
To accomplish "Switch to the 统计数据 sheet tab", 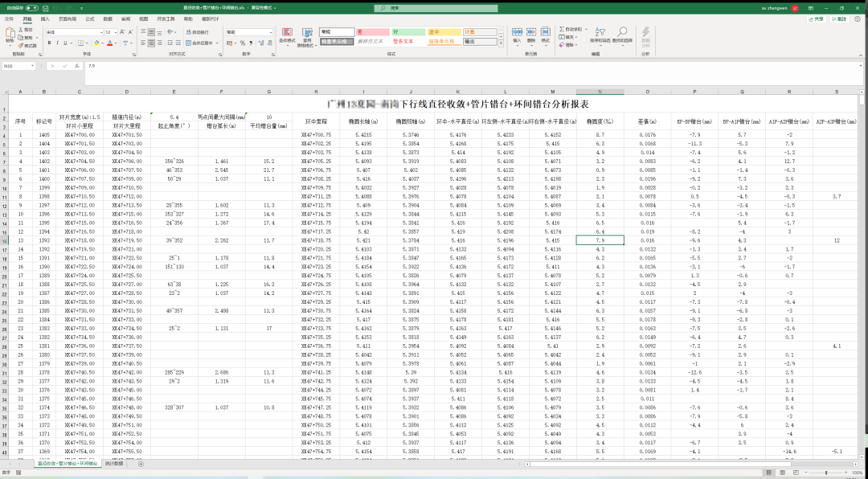I will coord(114,464).
